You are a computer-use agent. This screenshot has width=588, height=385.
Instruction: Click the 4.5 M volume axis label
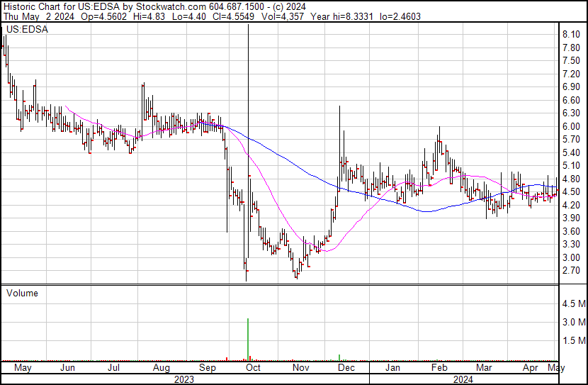573,304
